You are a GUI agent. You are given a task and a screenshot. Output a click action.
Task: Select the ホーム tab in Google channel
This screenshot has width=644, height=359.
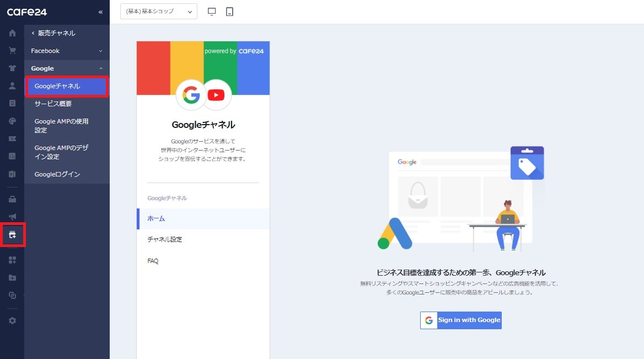pyautogui.click(x=203, y=218)
